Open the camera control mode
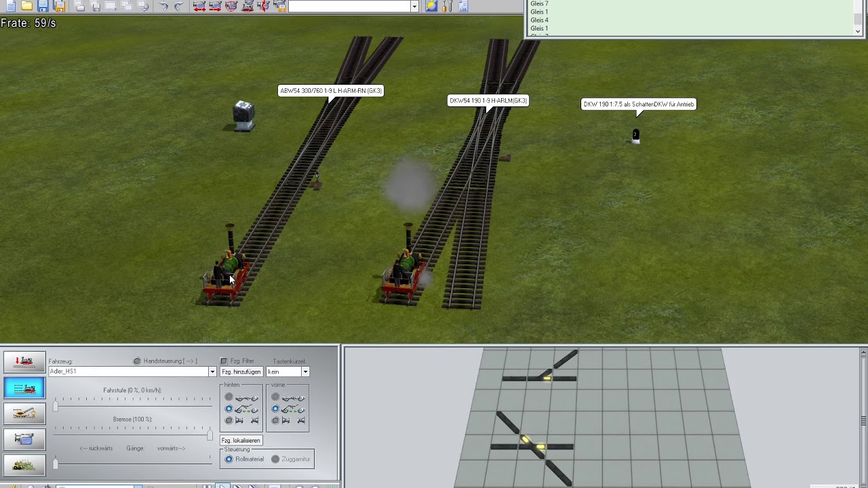 click(24, 439)
